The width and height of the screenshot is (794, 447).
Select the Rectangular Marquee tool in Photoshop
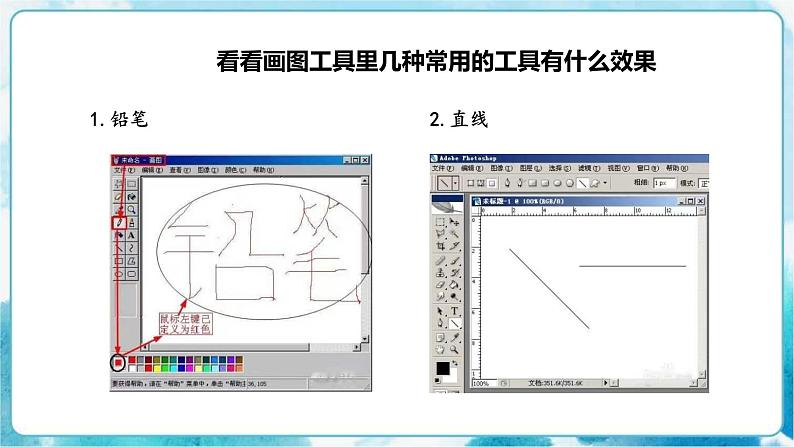(441, 221)
